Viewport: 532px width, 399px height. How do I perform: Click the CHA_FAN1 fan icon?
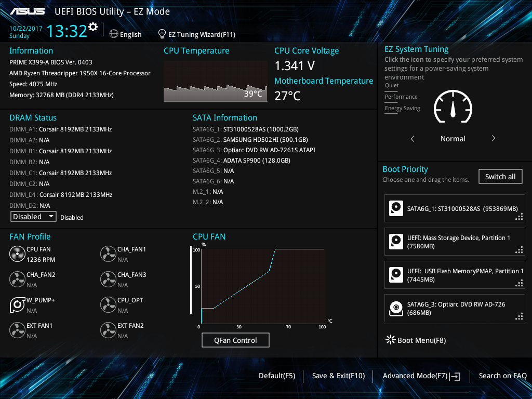tap(108, 254)
